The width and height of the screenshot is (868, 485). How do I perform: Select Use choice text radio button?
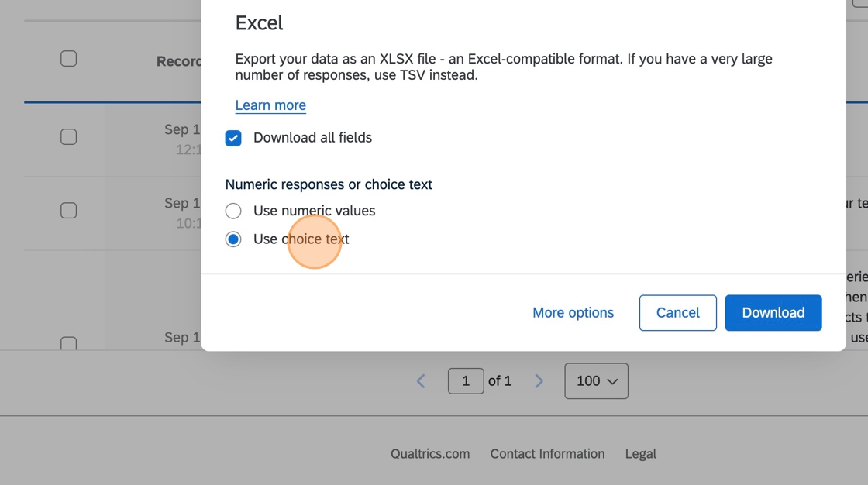click(x=233, y=239)
